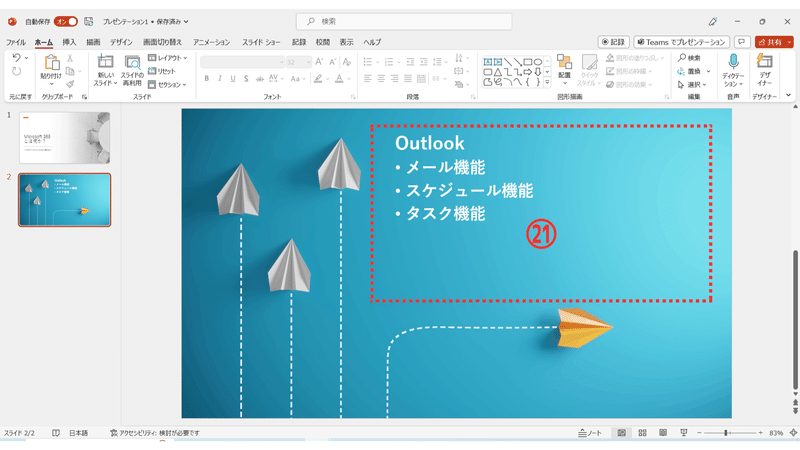
Task: Toggle the Notes (ノート) pane
Action: pyautogui.click(x=590, y=433)
